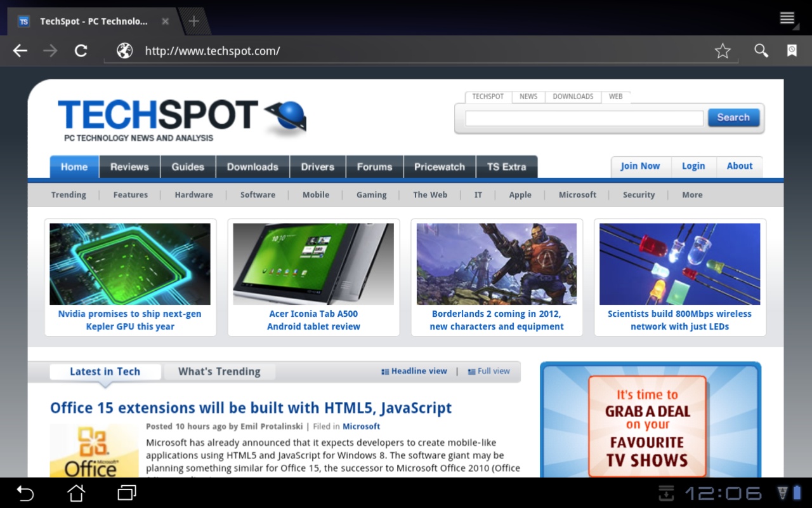
Task: Open the Pricewatch navigation tab
Action: click(440, 167)
